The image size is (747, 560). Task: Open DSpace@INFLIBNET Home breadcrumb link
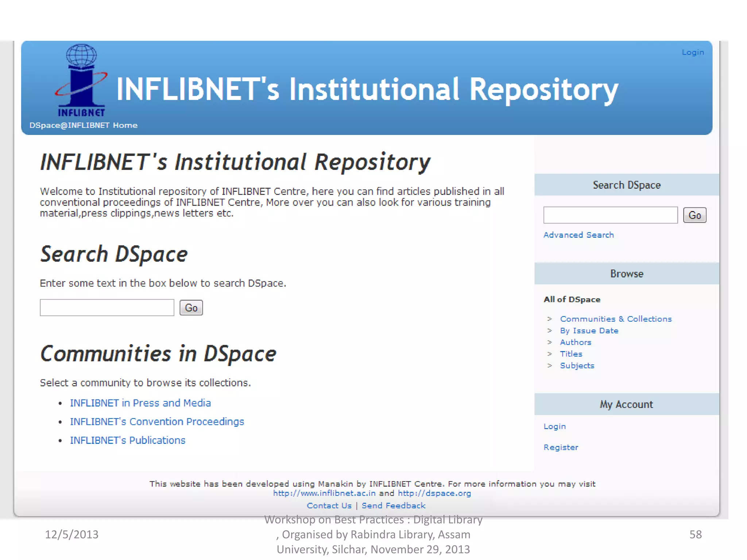tap(83, 125)
